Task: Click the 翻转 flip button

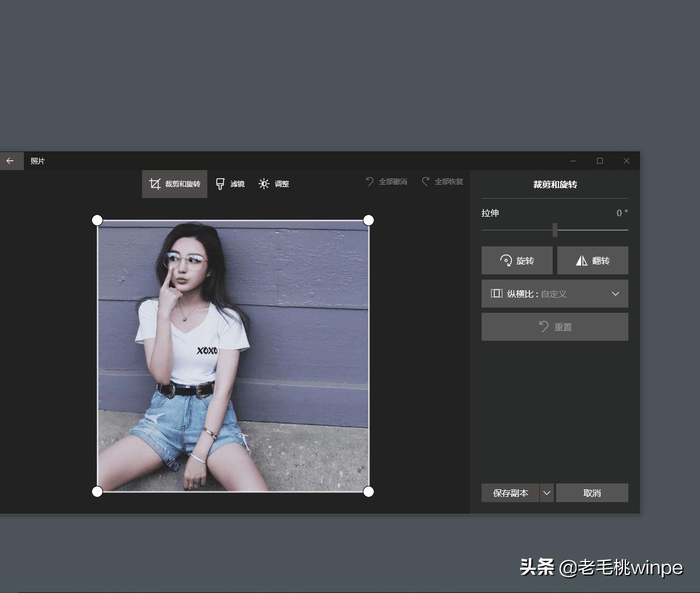Action: [x=592, y=260]
